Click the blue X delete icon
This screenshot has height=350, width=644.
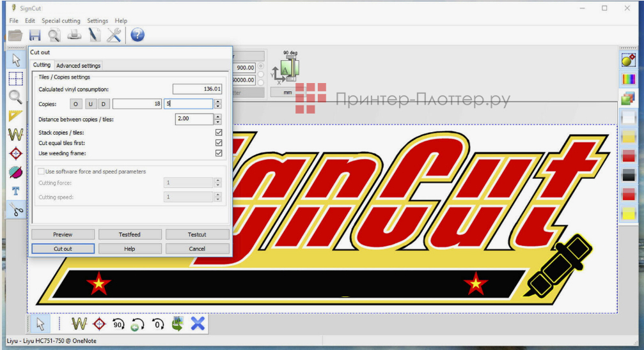198,324
